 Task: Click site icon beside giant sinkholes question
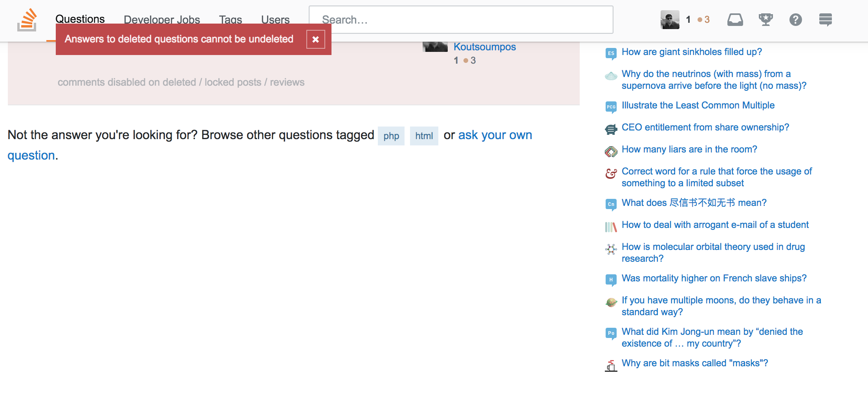[611, 53]
